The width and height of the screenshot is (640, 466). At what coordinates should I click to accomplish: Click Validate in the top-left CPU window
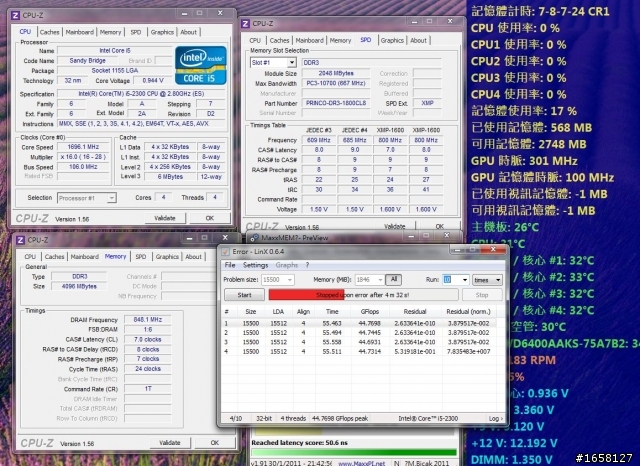(165, 218)
